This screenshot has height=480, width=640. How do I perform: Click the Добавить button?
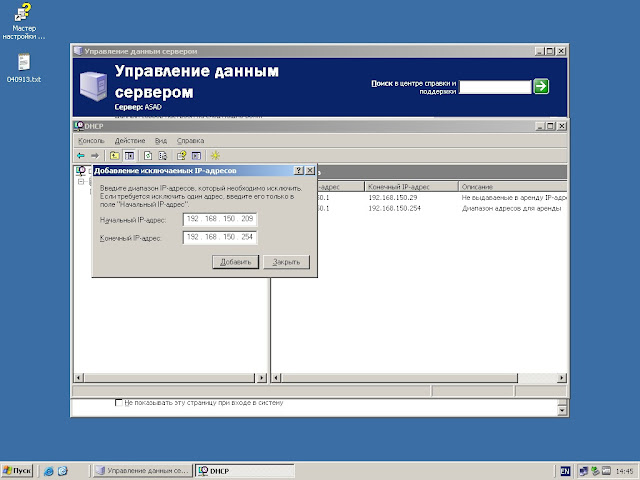coord(236,262)
